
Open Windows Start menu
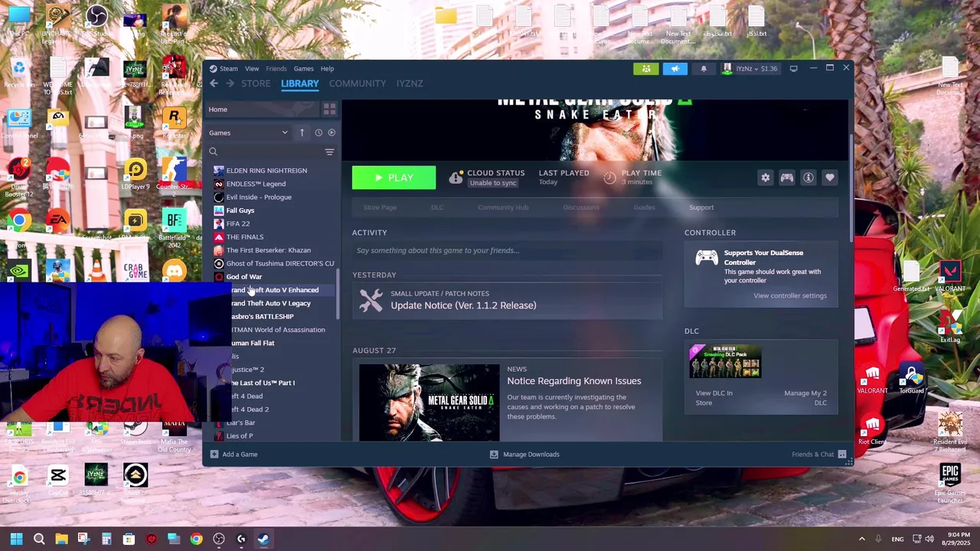pyautogui.click(x=16, y=539)
